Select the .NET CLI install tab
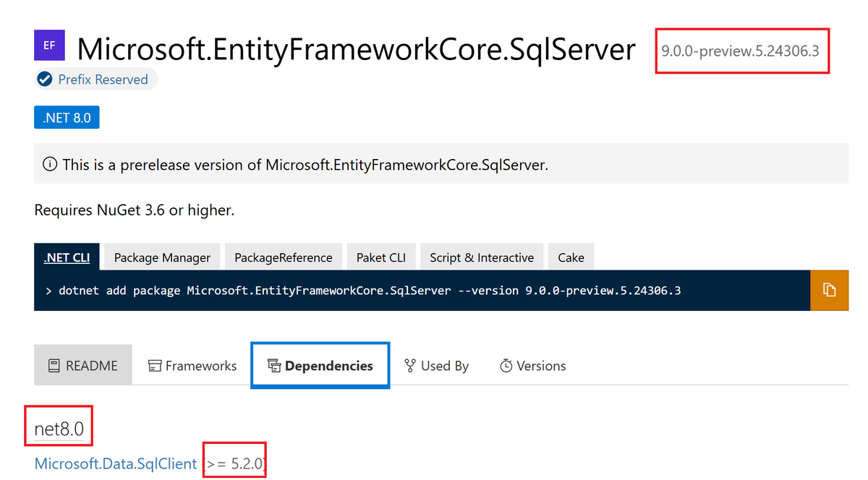868x480 pixels. coord(67,257)
